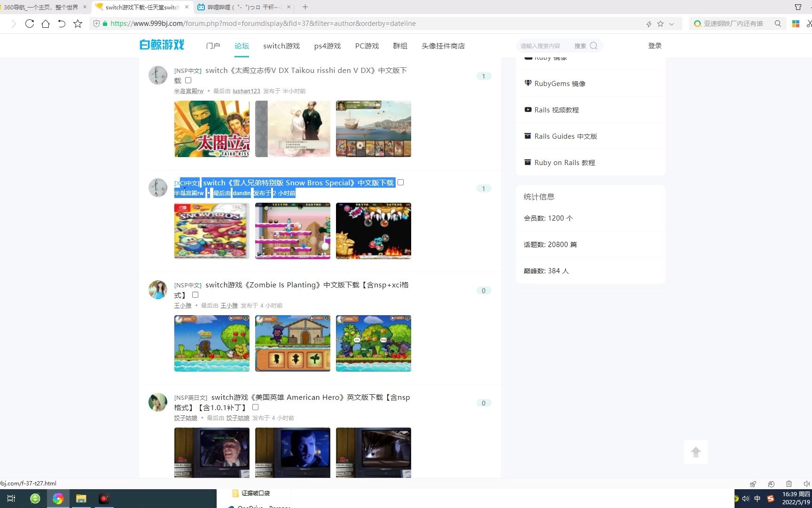Click the 王小雅 avatar on Zombie post
The height and width of the screenshot is (508, 812).
tap(158, 290)
